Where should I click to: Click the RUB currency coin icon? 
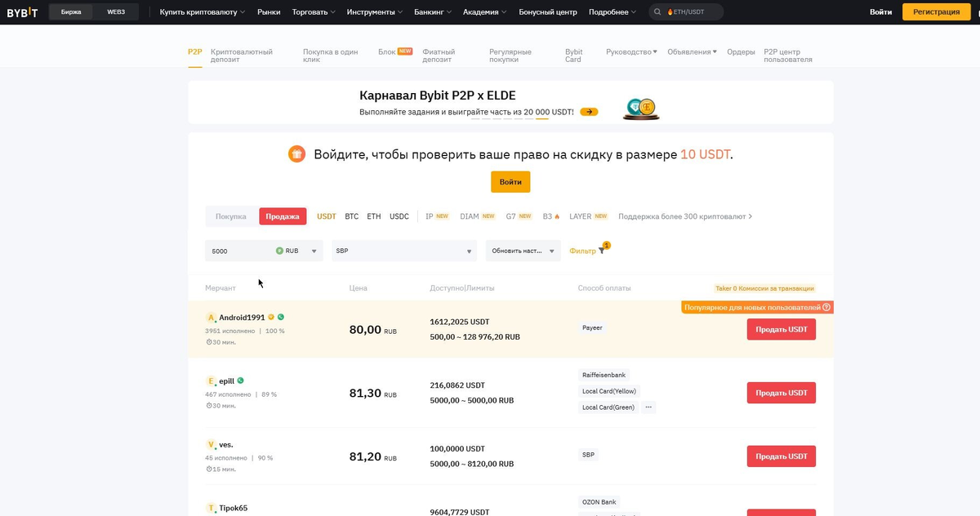tap(279, 251)
